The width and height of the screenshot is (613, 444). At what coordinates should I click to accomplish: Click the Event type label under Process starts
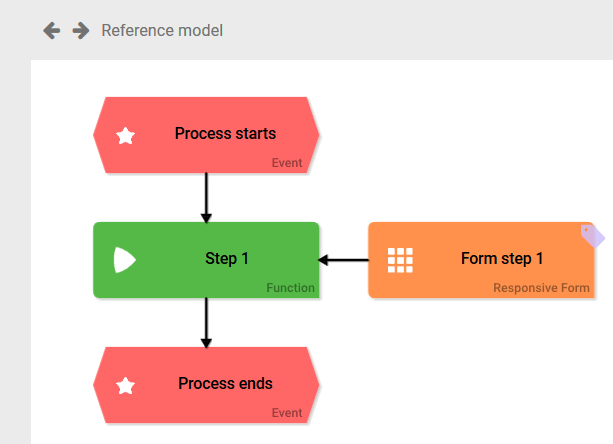pos(286,163)
